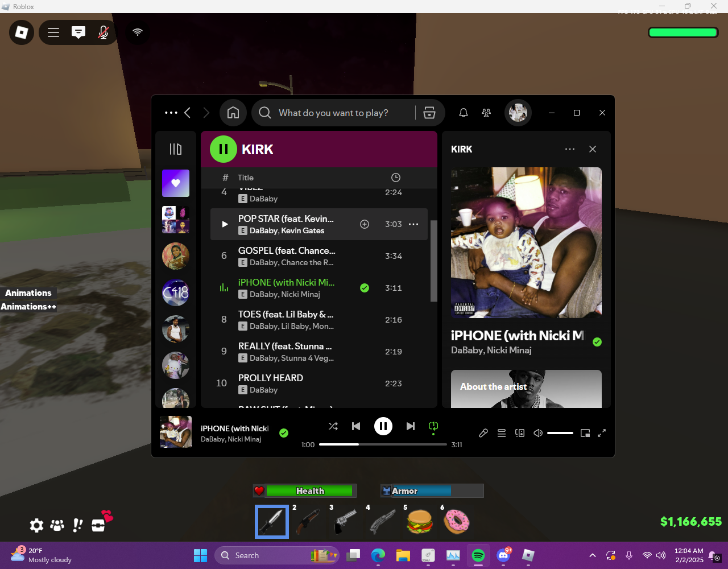This screenshot has height=569, width=728.
Task: Open the Browse icon in search bar
Action: click(429, 113)
